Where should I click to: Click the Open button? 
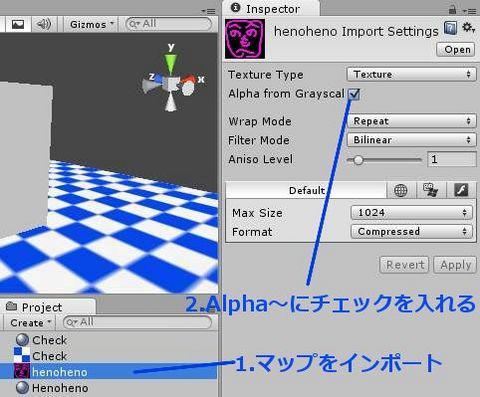click(x=456, y=50)
